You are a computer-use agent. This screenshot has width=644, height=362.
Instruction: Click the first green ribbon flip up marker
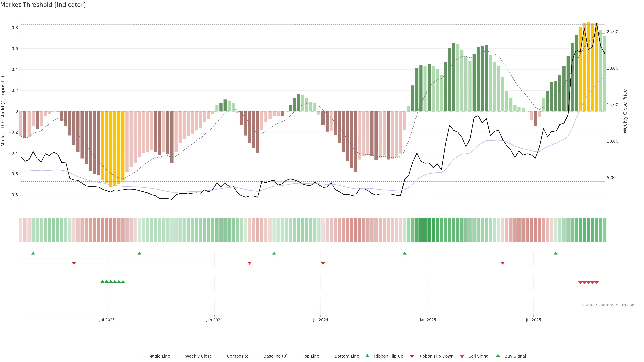(x=33, y=253)
